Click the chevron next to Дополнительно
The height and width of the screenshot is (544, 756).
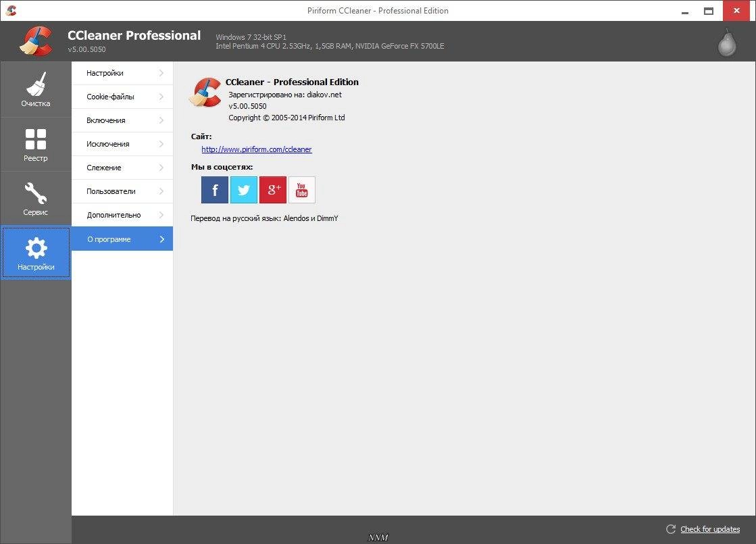click(161, 215)
